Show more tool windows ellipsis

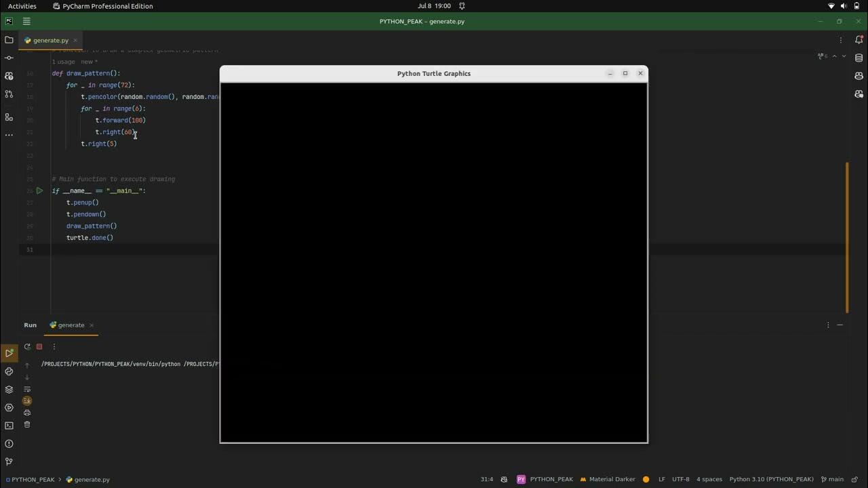click(x=9, y=134)
